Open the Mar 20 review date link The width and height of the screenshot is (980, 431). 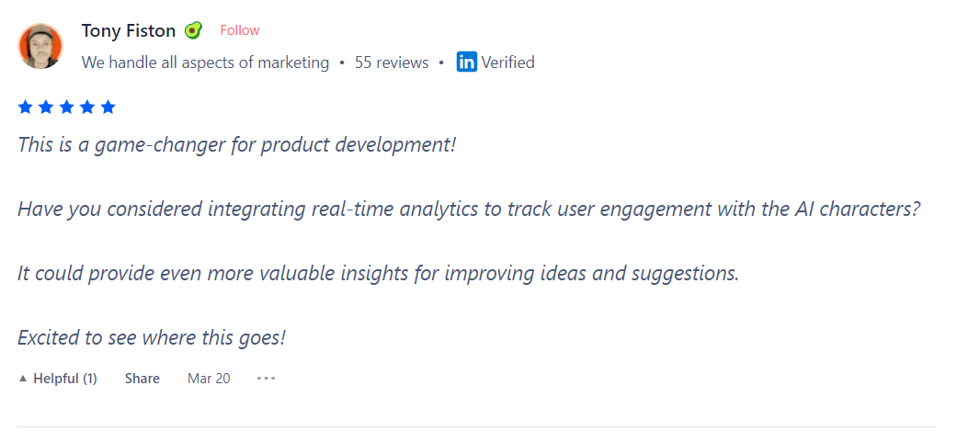(209, 379)
